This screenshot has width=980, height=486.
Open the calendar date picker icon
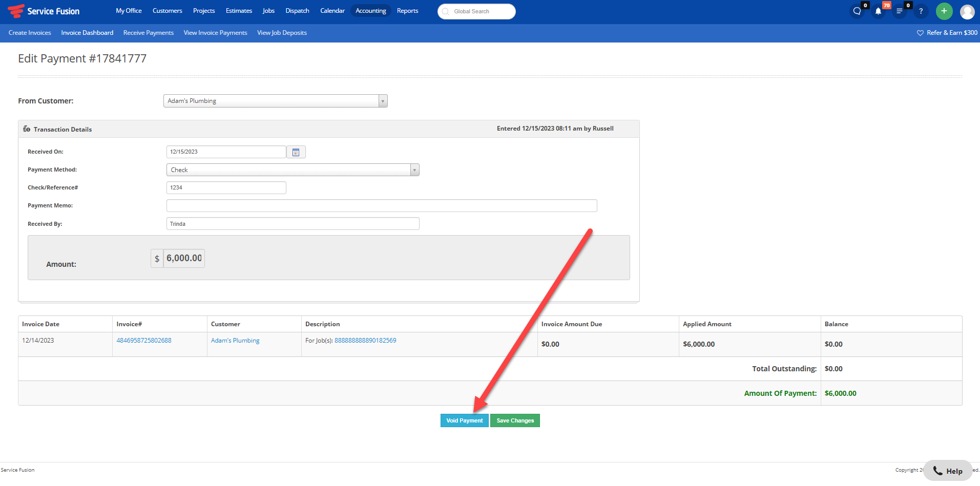click(296, 152)
